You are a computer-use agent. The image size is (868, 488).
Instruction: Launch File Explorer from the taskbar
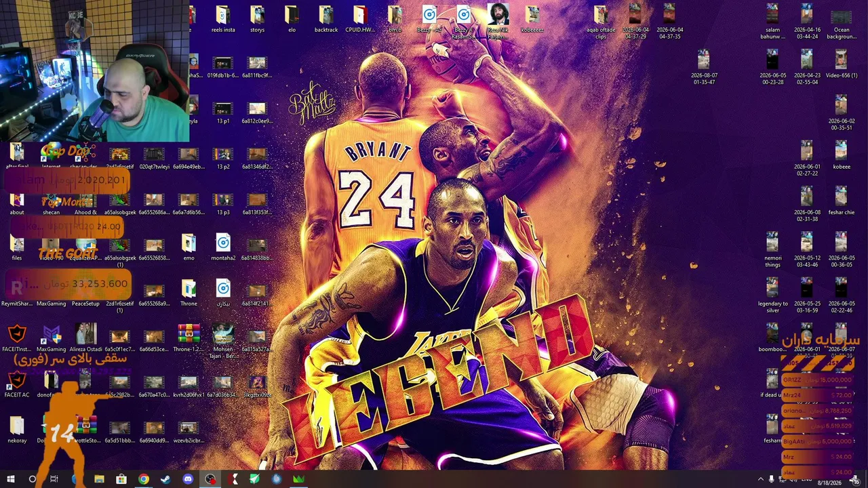[99, 479]
